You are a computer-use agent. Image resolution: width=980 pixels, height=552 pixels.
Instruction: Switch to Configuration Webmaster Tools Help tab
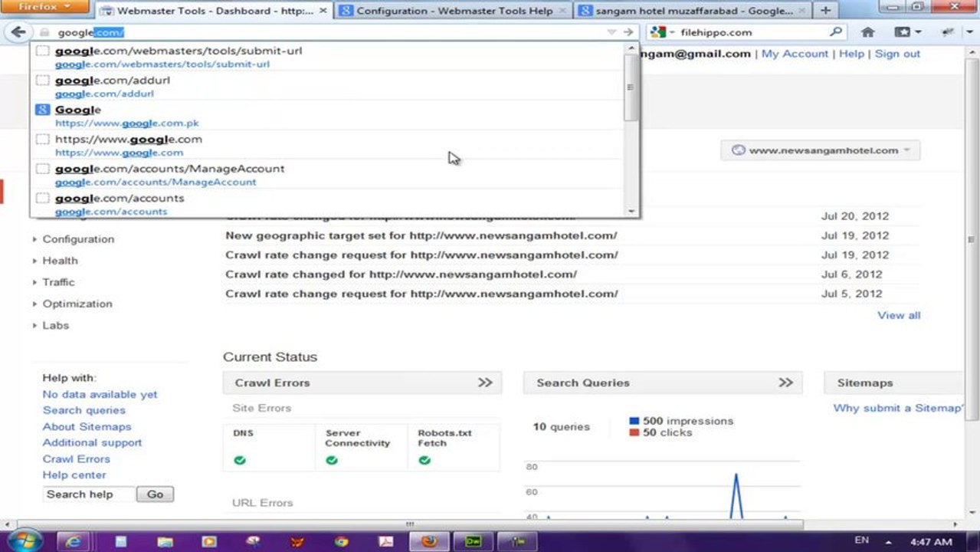tap(454, 11)
